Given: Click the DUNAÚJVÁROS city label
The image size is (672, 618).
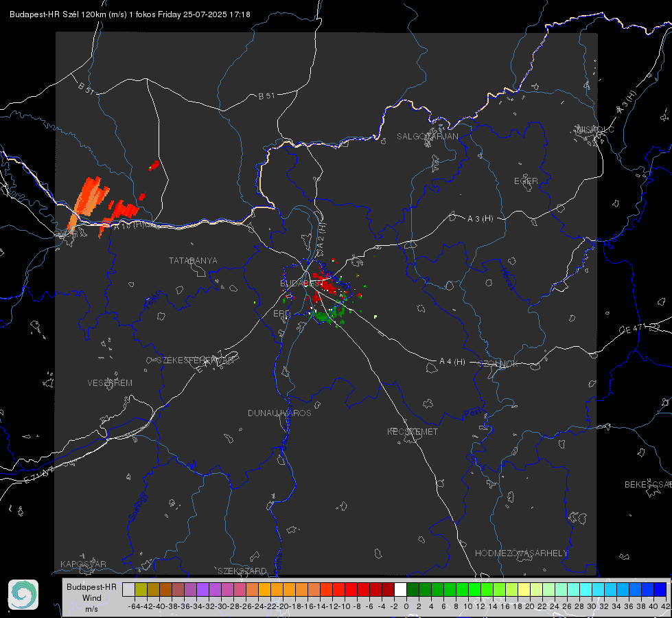Looking at the screenshot, I should click(279, 413).
